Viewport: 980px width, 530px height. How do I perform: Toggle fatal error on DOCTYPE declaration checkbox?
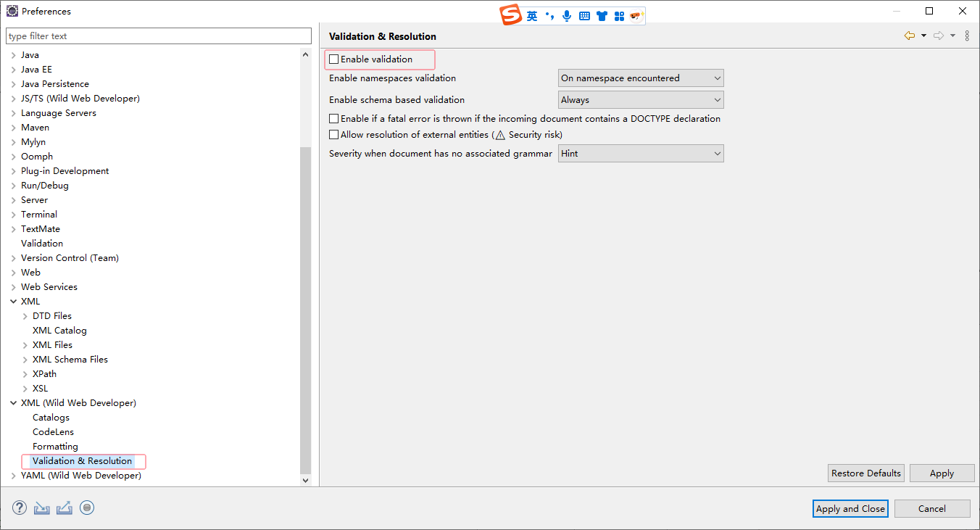coord(333,118)
